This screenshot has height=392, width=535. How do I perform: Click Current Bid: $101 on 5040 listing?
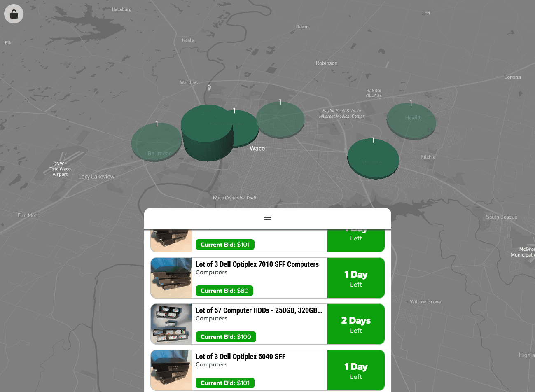coord(225,383)
